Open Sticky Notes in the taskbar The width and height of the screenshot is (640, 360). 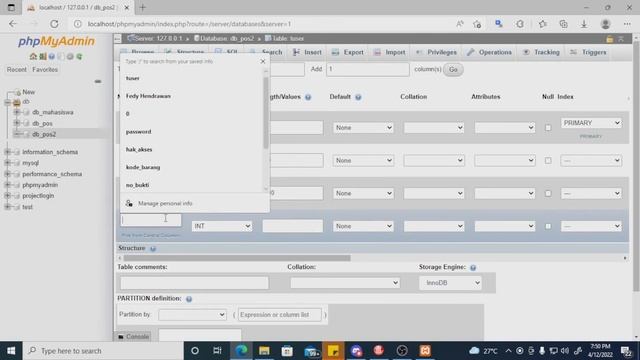pyautogui.click(x=333, y=351)
